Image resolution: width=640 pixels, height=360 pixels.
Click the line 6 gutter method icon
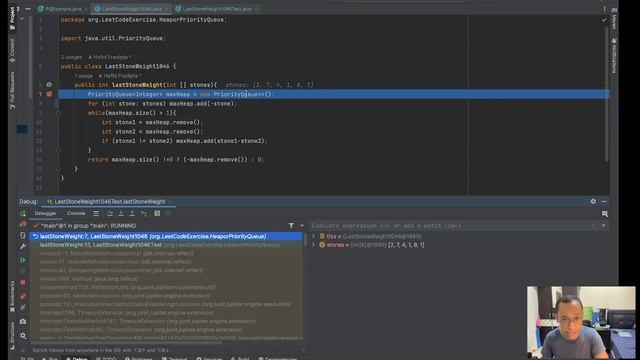click(49, 84)
